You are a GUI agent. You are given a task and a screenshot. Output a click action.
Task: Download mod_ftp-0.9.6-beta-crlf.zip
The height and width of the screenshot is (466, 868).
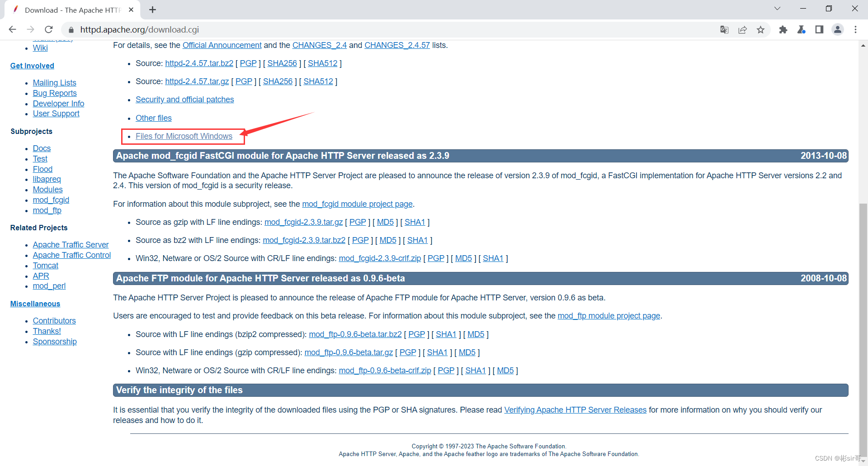pyautogui.click(x=385, y=371)
